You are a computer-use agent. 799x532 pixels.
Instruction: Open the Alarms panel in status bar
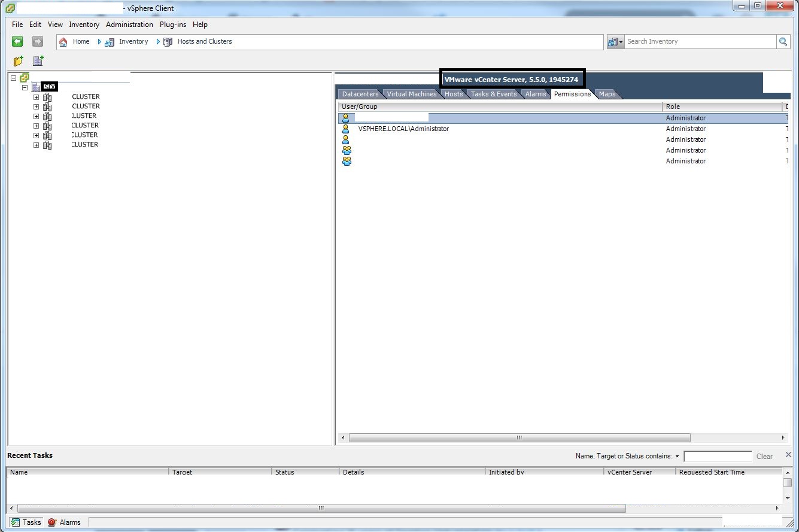pyautogui.click(x=64, y=522)
